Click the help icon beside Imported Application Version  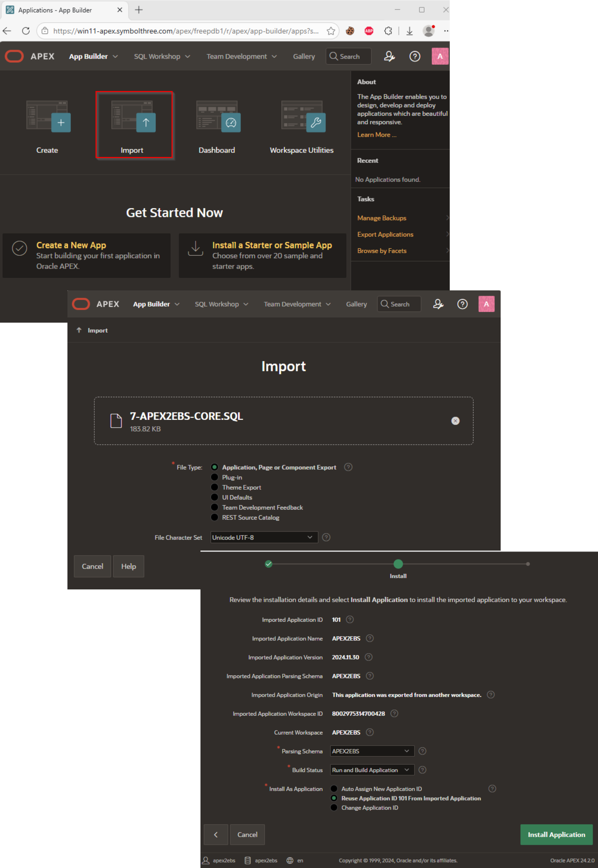click(x=369, y=657)
